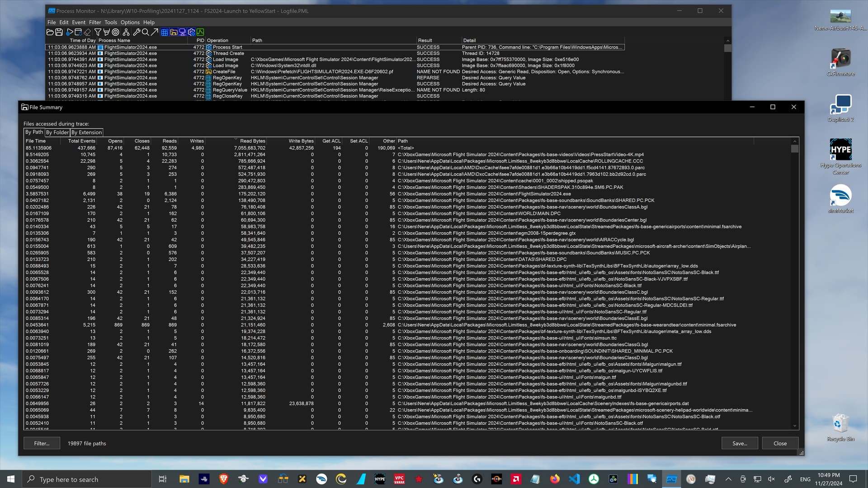This screenshot has height=488, width=868.
Task: Click the Process Monitor event list scrollbar thumb
Action: [x=727, y=48]
